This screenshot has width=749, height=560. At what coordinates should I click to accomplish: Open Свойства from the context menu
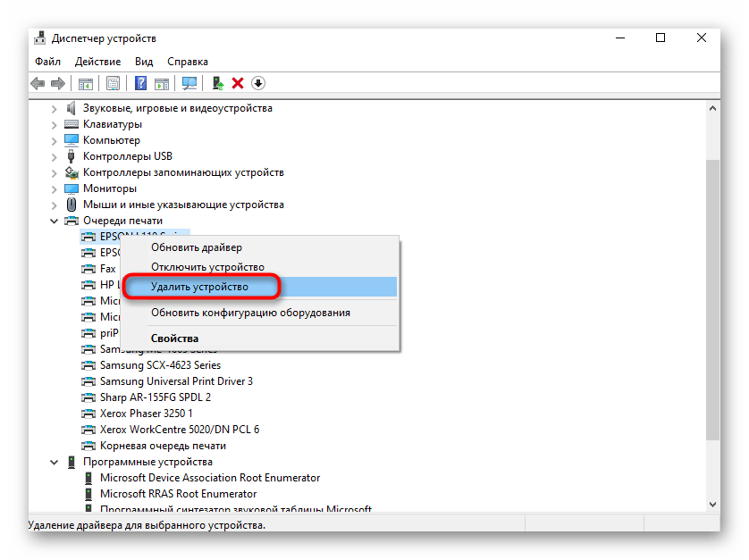tap(259, 339)
